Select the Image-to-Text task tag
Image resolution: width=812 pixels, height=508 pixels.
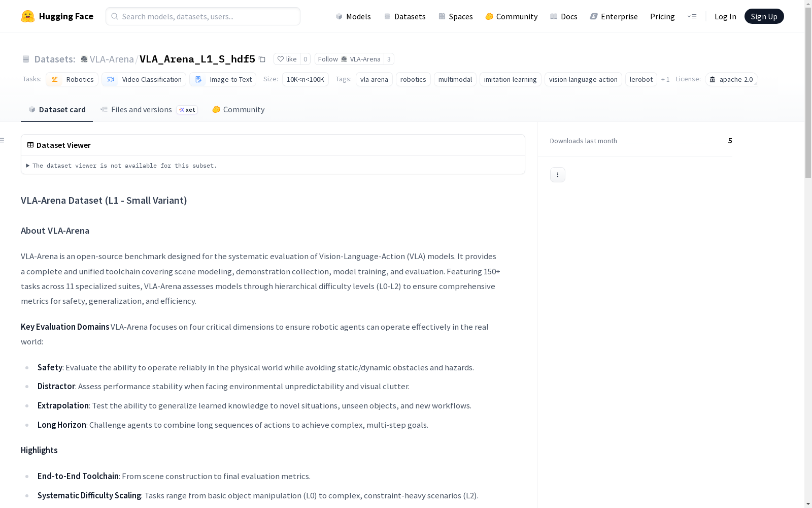pyautogui.click(x=223, y=80)
